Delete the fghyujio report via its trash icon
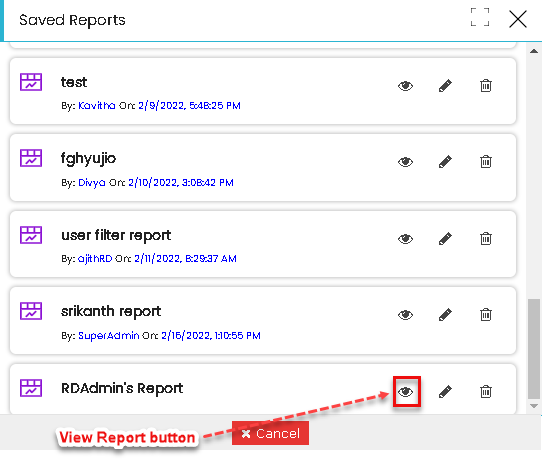The height and width of the screenshot is (464, 542). pyautogui.click(x=486, y=161)
